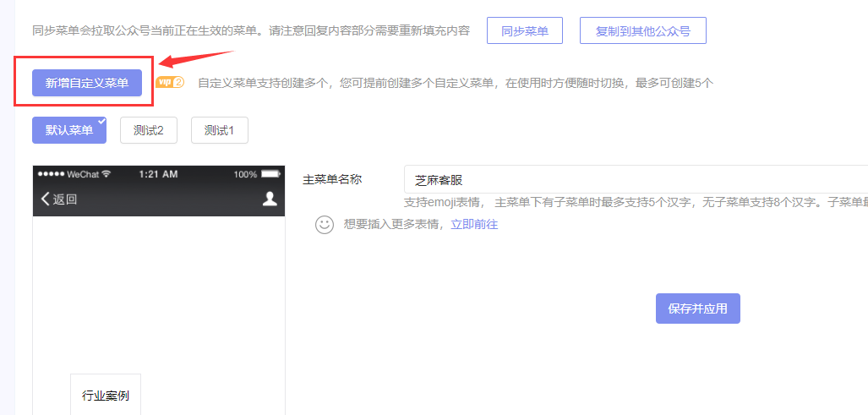Viewport: 868px width, 415px height.
Task: Click the VIP 2 badge icon
Action: (169, 83)
